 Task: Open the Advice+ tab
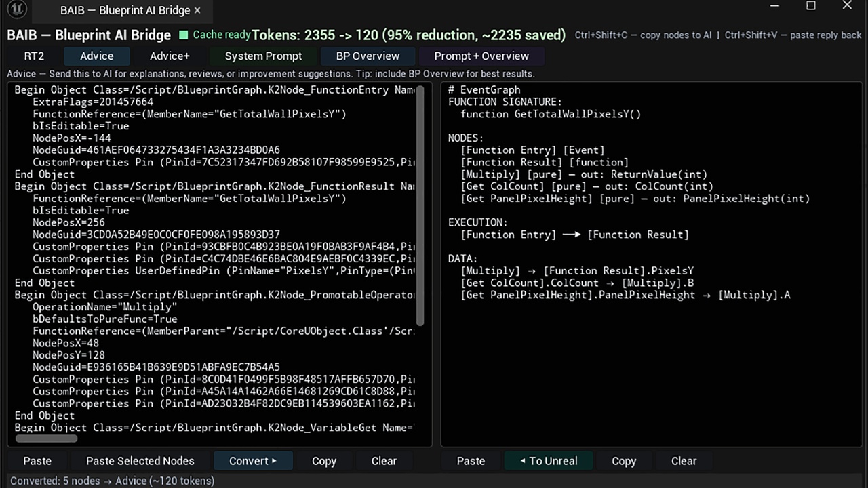tap(170, 56)
